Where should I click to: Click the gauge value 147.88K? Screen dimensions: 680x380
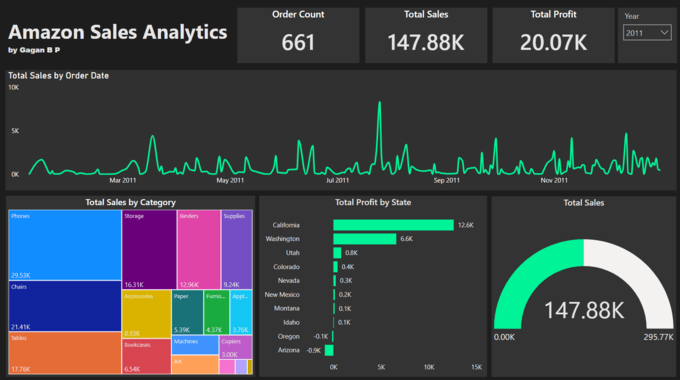coord(584,310)
